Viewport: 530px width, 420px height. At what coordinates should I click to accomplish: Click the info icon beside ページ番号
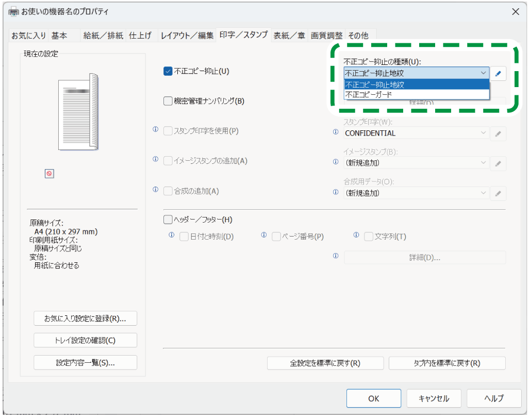coord(264,236)
